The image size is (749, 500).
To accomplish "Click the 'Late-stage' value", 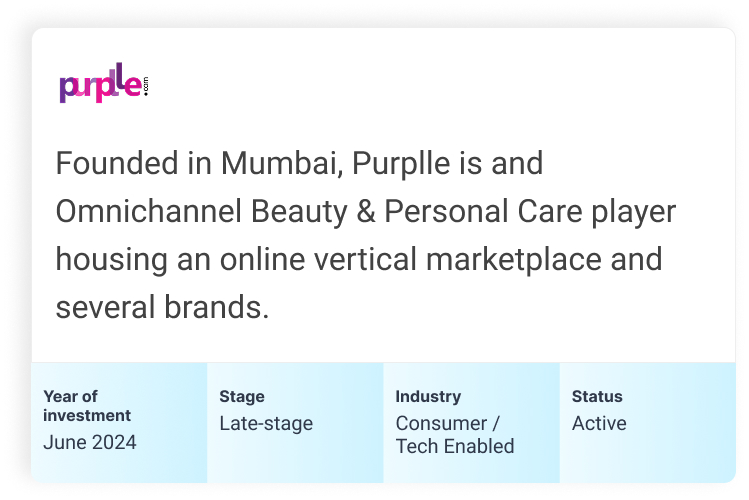I will 266,424.
